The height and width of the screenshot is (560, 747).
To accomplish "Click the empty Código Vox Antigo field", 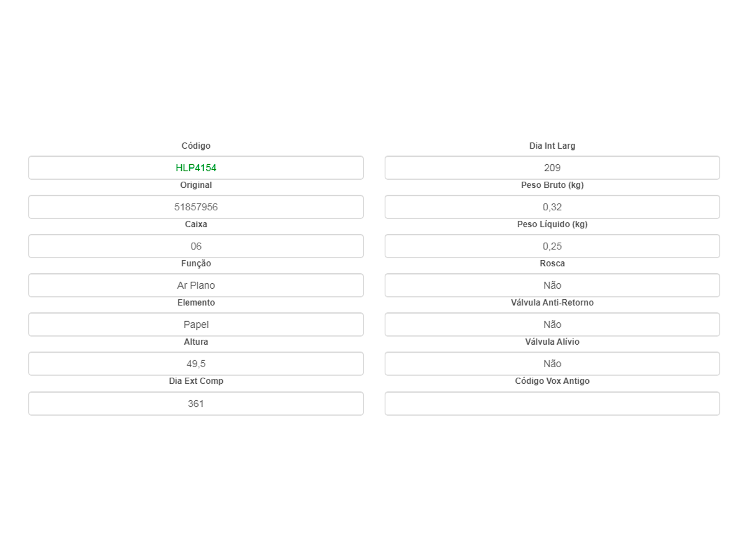I will tap(552, 404).
